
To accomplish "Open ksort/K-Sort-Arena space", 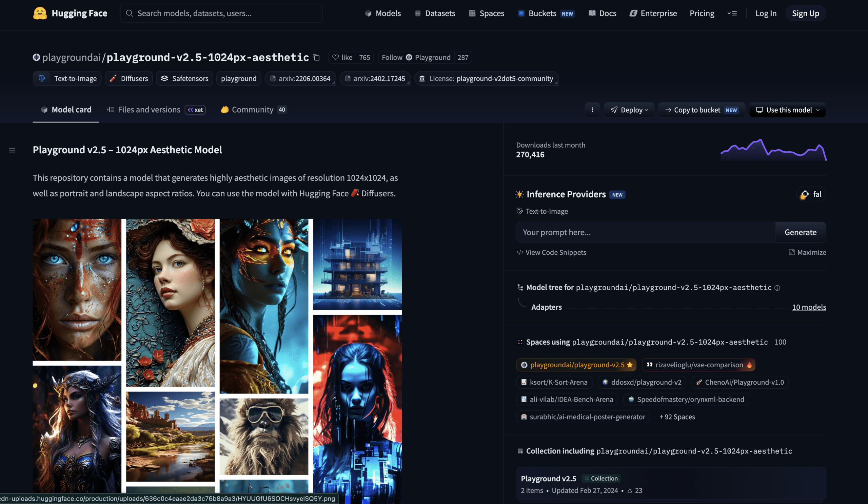I will tap(554, 382).
